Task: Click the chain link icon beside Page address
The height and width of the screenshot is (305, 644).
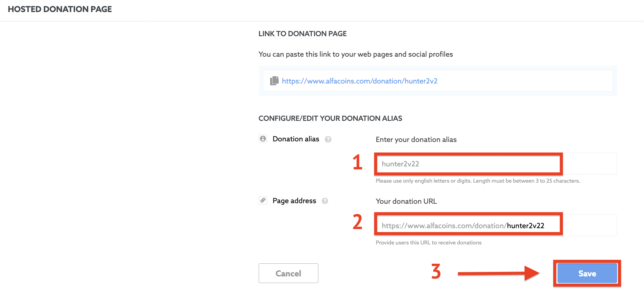Action: (263, 200)
